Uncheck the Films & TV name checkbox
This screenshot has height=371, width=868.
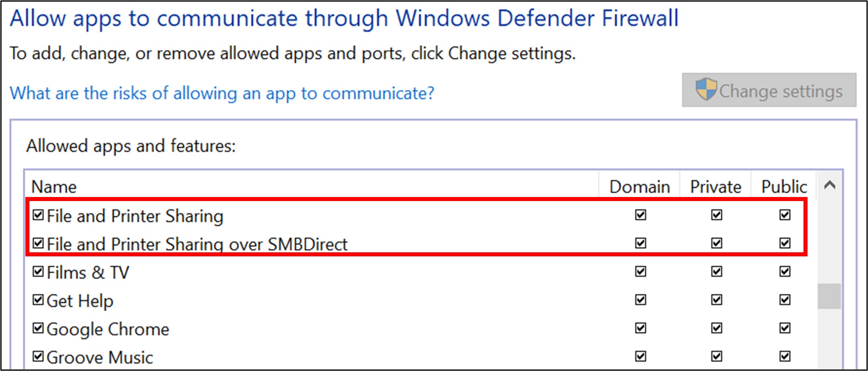pos(38,272)
